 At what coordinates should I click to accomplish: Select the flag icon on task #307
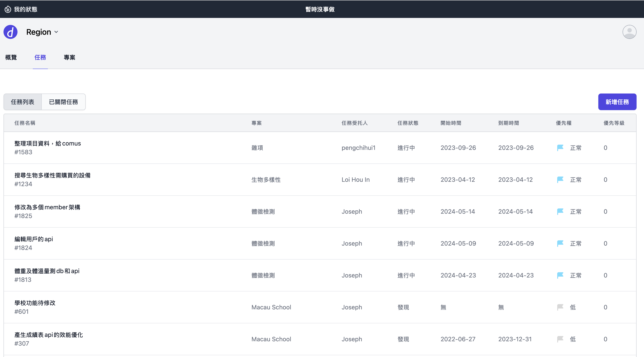[560, 339]
